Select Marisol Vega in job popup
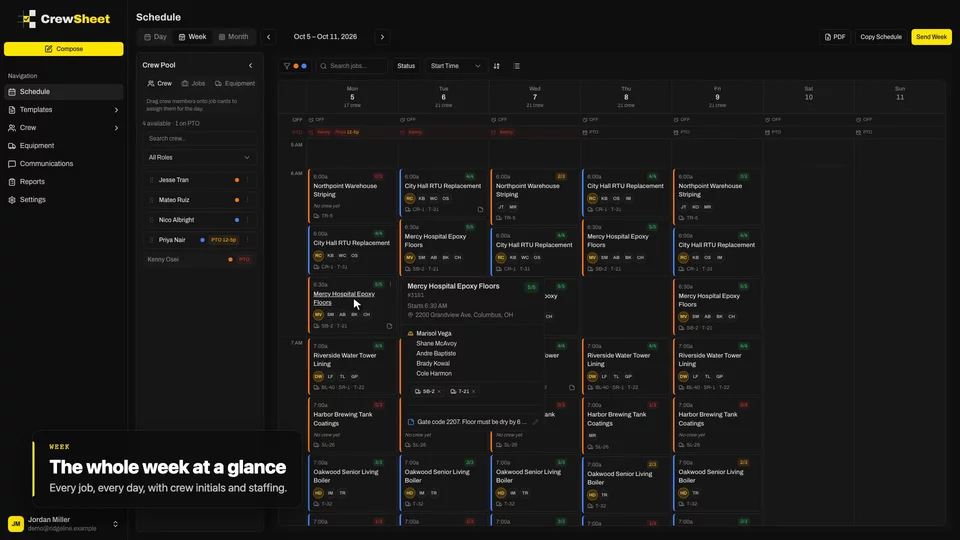Screen dimensions: 960x540 point(433,334)
